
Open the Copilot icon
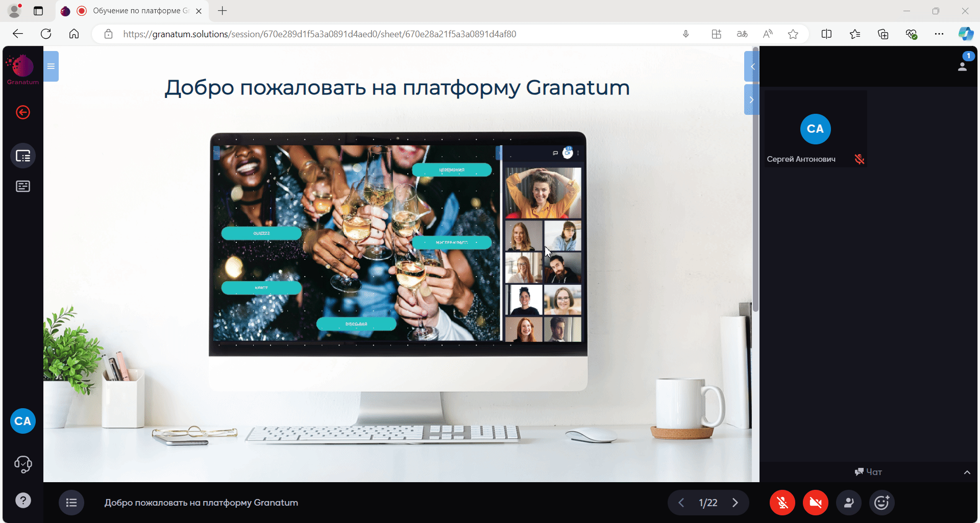pos(966,34)
